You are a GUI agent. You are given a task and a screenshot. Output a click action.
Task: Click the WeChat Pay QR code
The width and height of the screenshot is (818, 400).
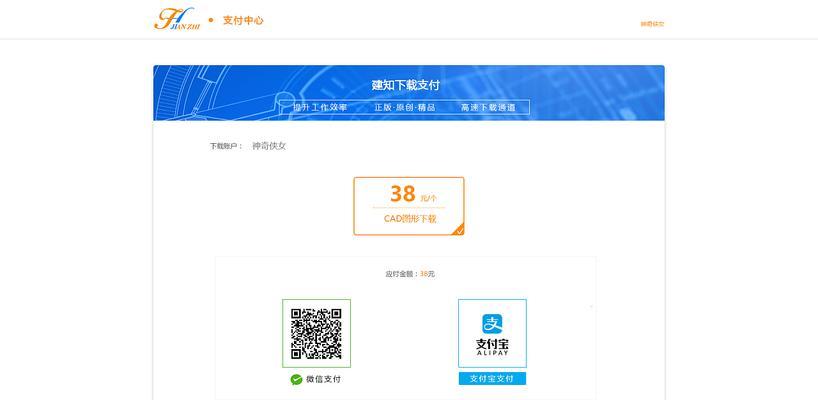[x=316, y=333]
